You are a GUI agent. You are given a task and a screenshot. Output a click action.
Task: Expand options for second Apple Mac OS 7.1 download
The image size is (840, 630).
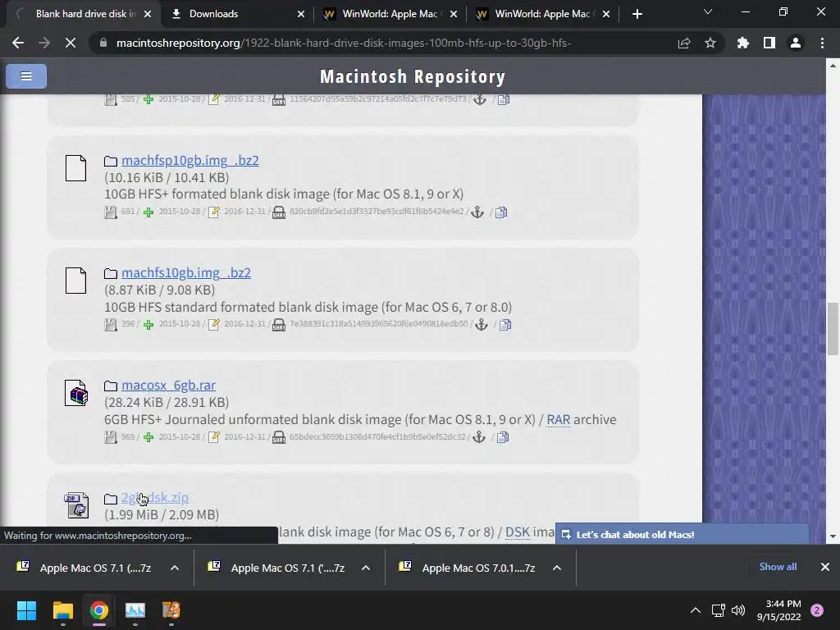tap(366, 568)
